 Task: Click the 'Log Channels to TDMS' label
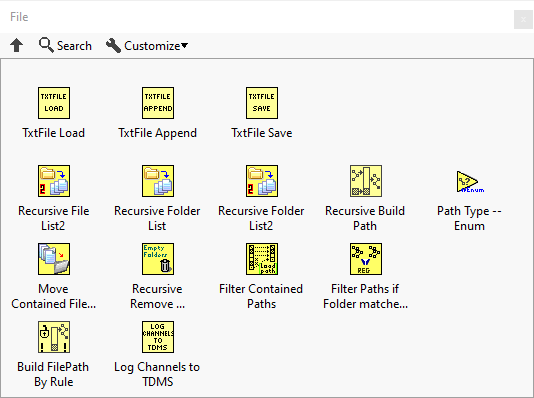pos(157,374)
